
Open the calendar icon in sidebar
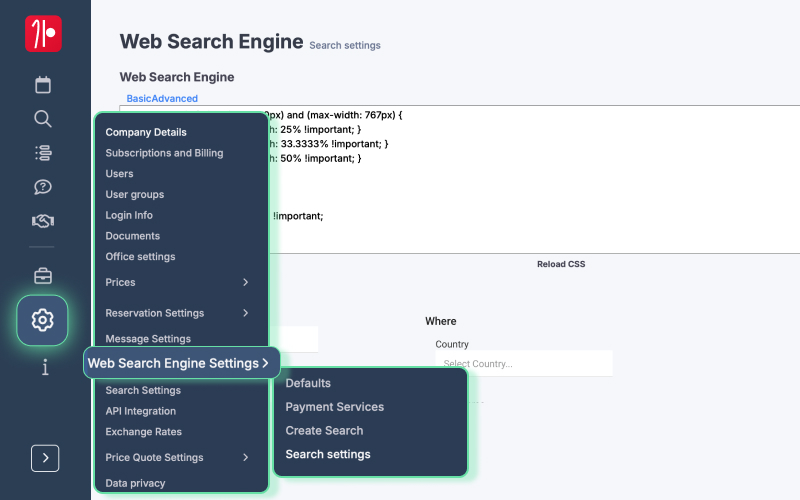[43, 85]
